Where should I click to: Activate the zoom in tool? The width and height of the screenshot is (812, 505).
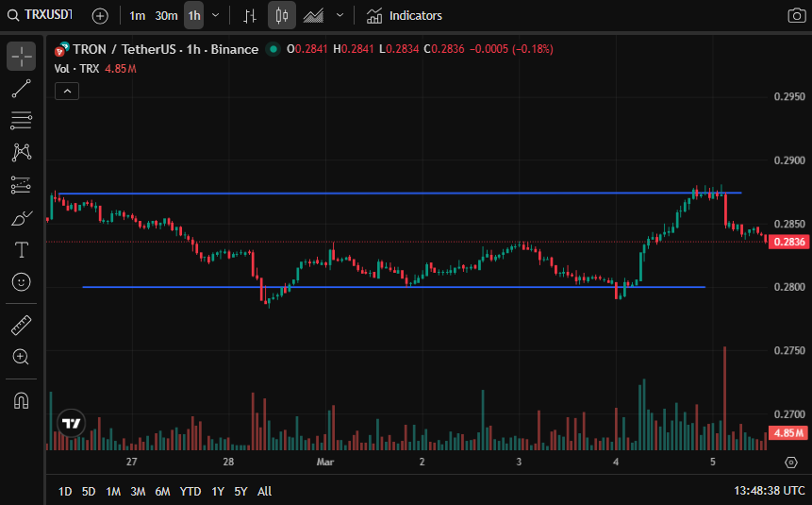tap(22, 357)
